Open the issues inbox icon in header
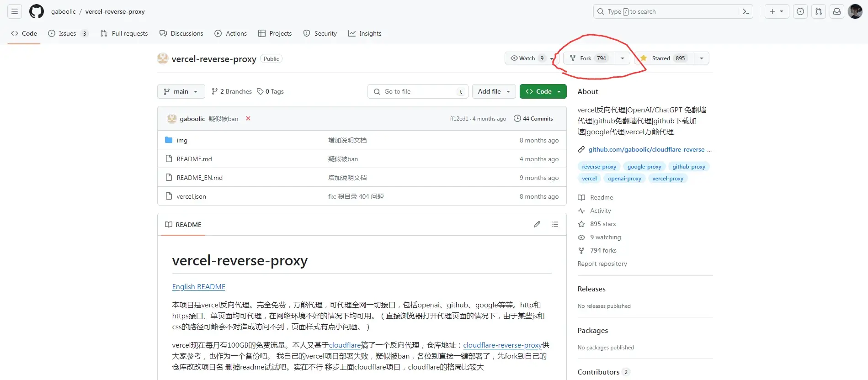868x380 pixels. (x=800, y=11)
